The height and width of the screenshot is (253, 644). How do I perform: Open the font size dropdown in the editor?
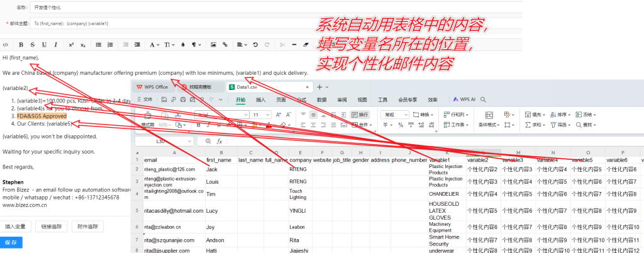click(169, 45)
